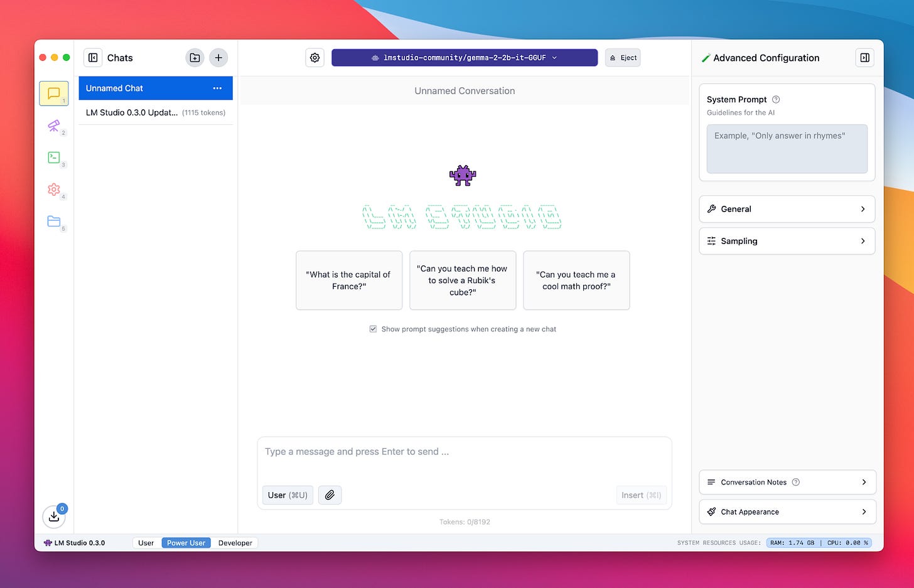Click the Tokens: 0/8192 counter
Viewport: 914px width, 588px height.
tap(465, 521)
